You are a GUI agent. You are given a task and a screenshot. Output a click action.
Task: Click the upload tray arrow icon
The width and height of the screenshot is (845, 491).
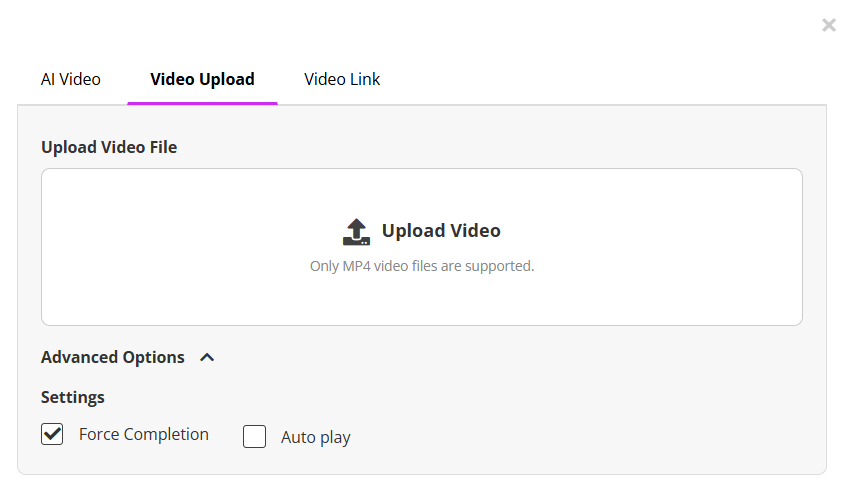pos(356,231)
